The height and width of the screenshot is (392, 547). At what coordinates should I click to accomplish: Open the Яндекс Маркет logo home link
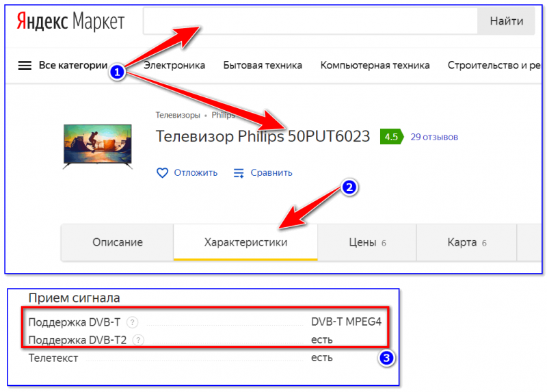pyautogui.click(x=70, y=21)
